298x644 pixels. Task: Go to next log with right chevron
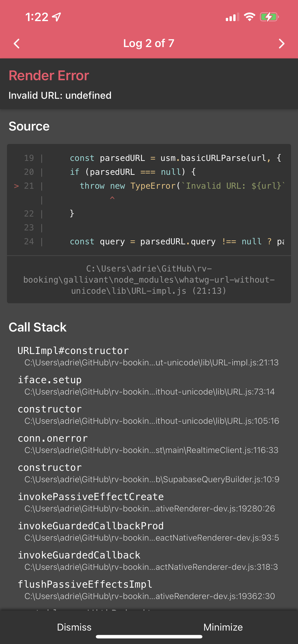282,44
